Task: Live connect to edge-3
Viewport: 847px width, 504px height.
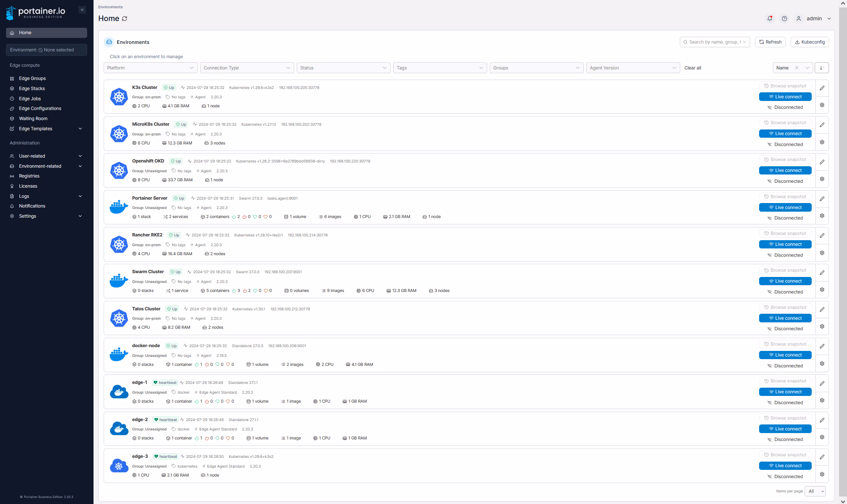Action: tap(785, 466)
